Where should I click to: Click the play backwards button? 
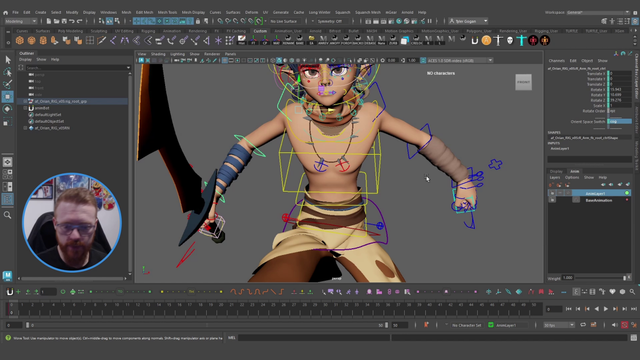[597, 309]
